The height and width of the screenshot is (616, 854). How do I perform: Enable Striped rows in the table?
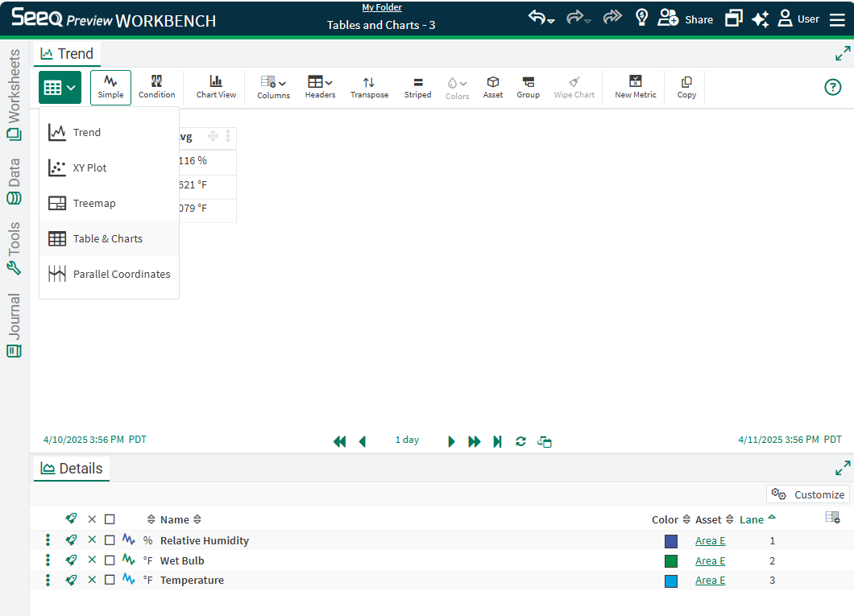(x=417, y=87)
